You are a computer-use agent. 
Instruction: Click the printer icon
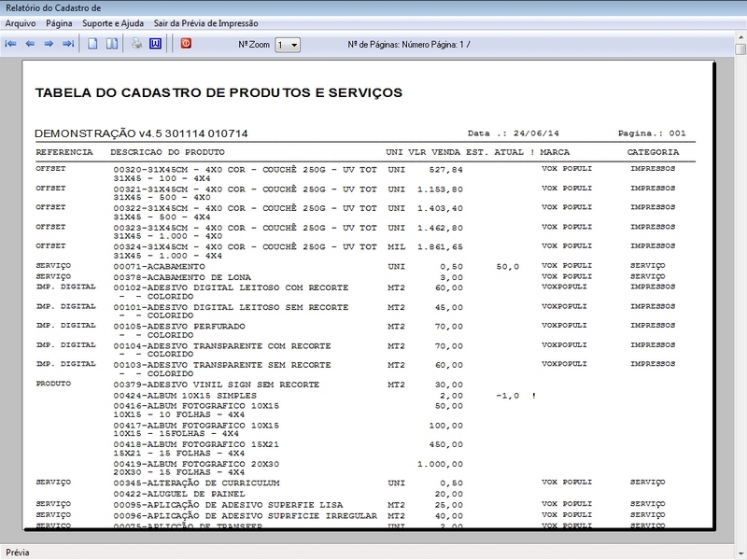136,44
